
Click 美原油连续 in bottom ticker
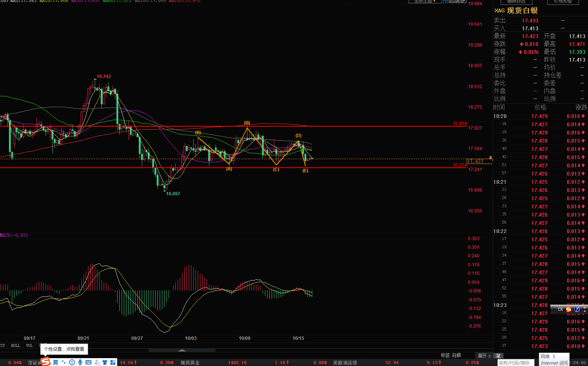coord(345,363)
